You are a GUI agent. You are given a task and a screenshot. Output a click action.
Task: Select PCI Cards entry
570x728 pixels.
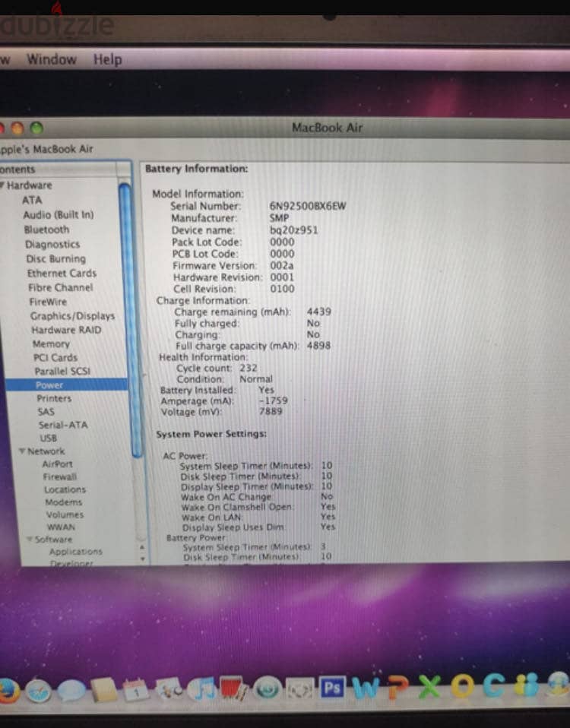(55, 357)
